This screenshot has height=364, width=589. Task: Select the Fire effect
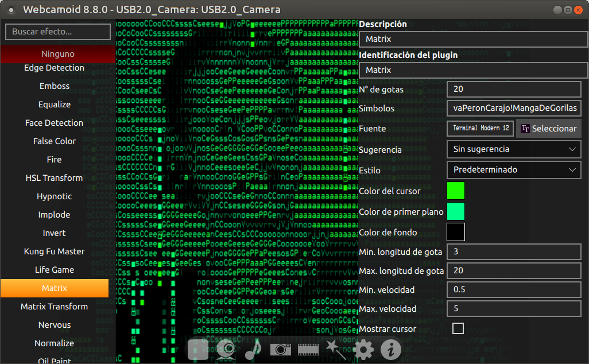[55, 160]
